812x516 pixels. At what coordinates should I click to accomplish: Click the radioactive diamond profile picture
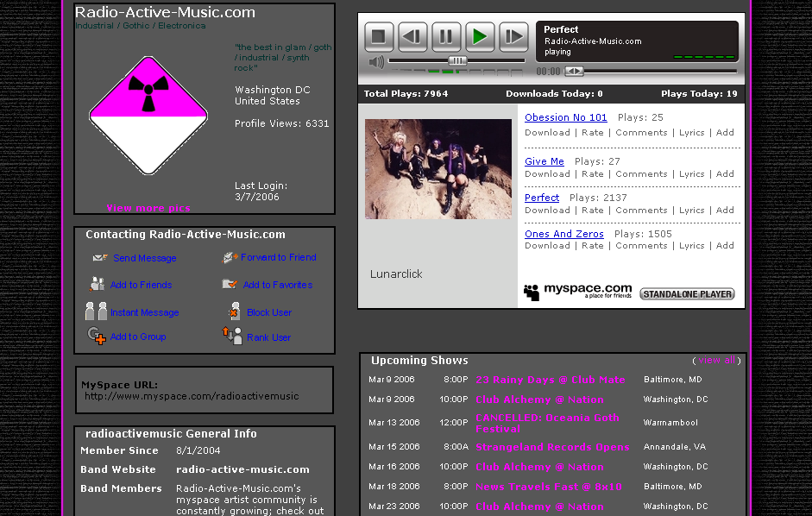148,115
